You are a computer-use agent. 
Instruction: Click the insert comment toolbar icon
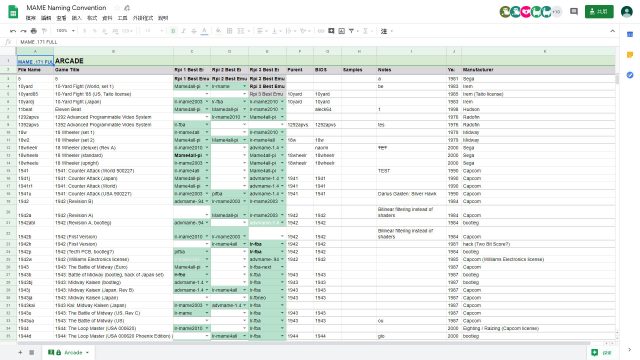pos(331,31)
